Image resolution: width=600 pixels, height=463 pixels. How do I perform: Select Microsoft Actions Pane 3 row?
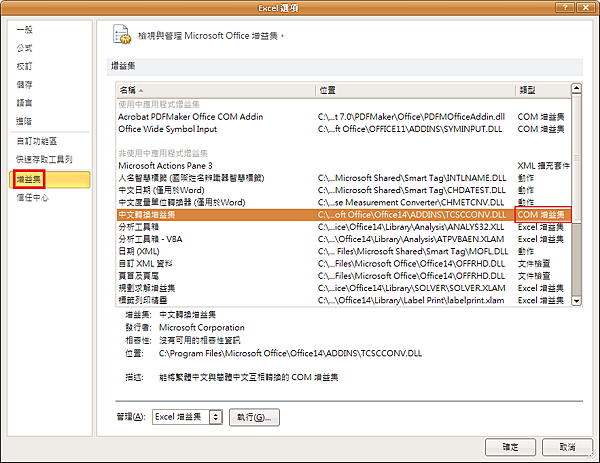(344, 166)
